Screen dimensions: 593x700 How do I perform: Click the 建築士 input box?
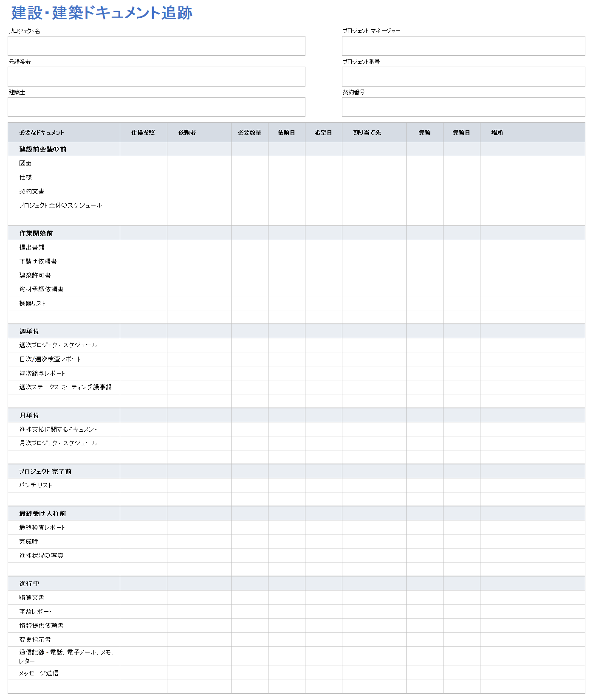click(156, 107)
